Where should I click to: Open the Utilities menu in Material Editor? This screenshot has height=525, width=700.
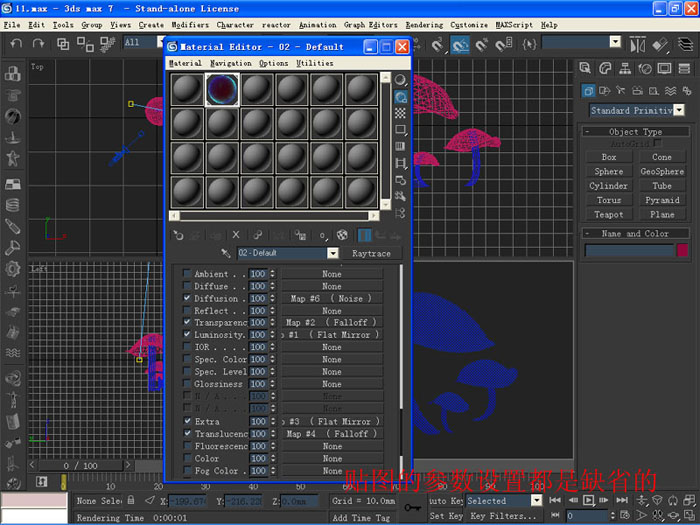pos(315,63)
